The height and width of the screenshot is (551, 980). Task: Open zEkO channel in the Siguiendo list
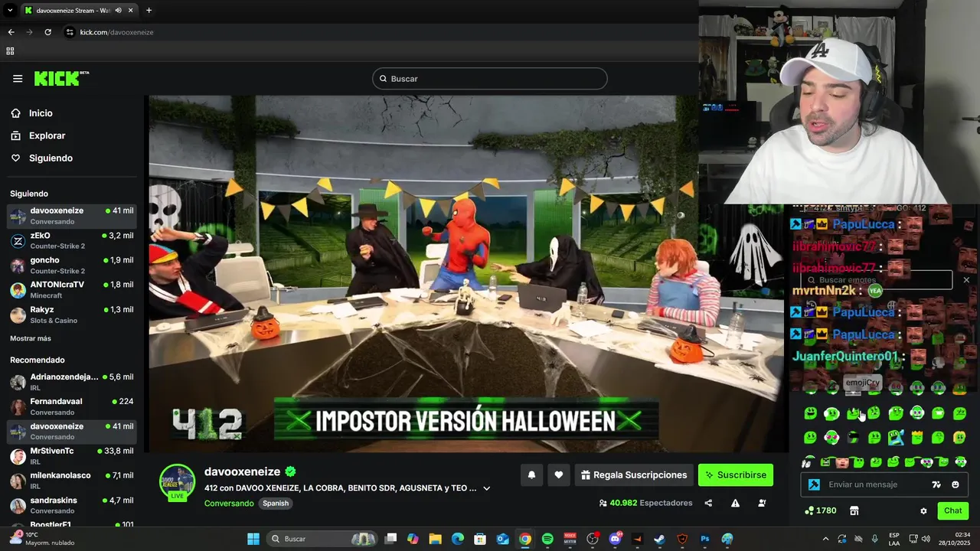point(72,240)
